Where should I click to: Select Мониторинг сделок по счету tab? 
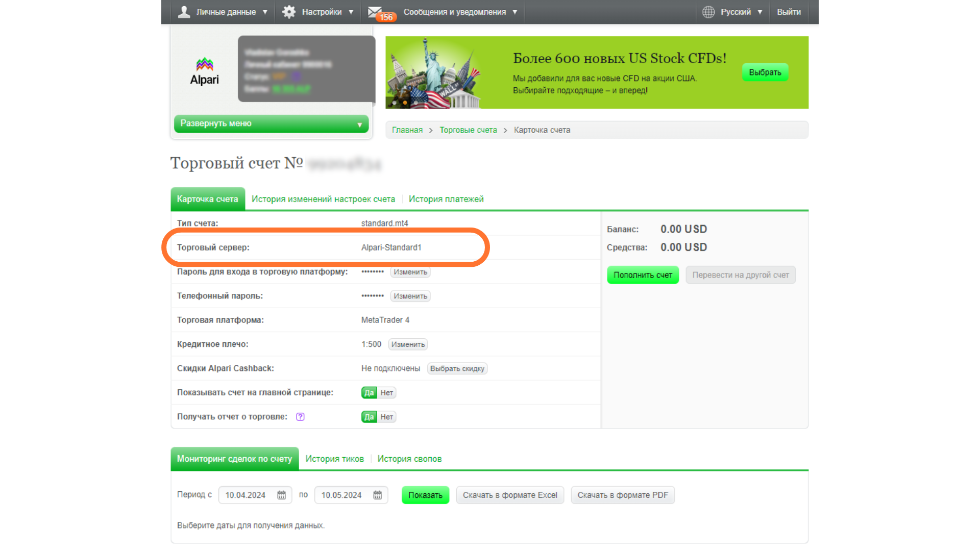tap(234, 459)
